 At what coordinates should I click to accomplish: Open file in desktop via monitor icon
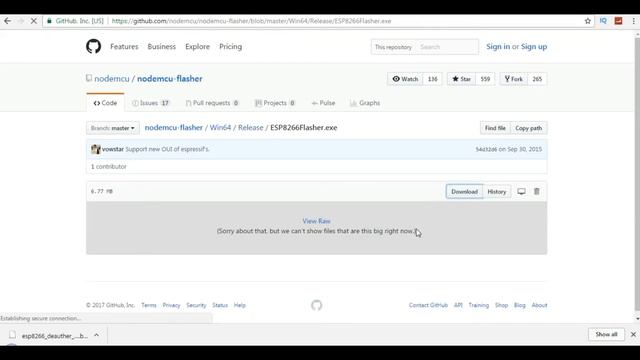[521, 191]
